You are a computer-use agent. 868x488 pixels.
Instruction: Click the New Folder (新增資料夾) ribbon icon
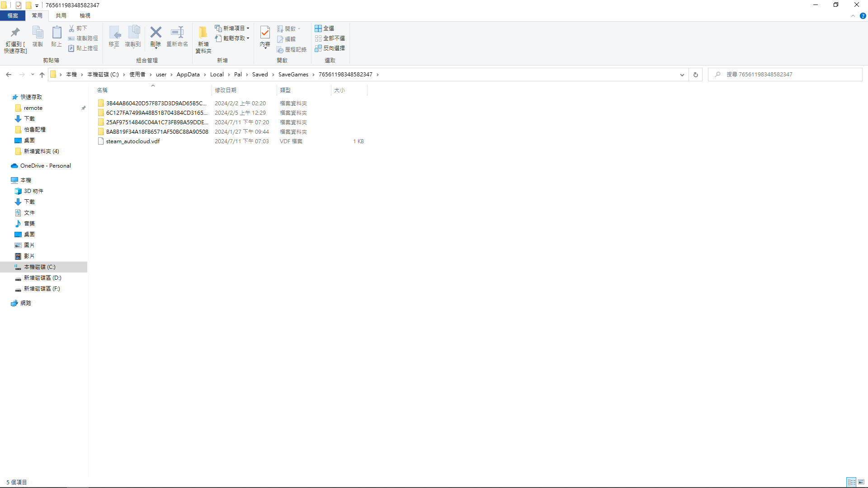pos(203,33)
